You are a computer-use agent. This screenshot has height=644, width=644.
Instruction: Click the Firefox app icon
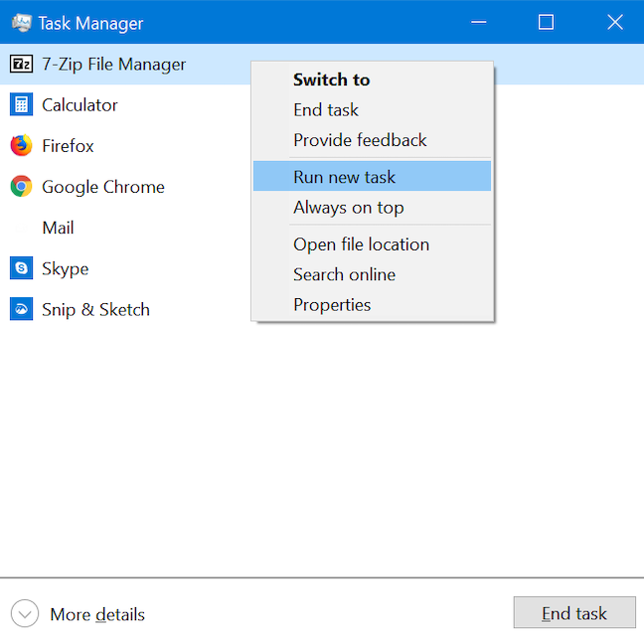coord(21,145)
